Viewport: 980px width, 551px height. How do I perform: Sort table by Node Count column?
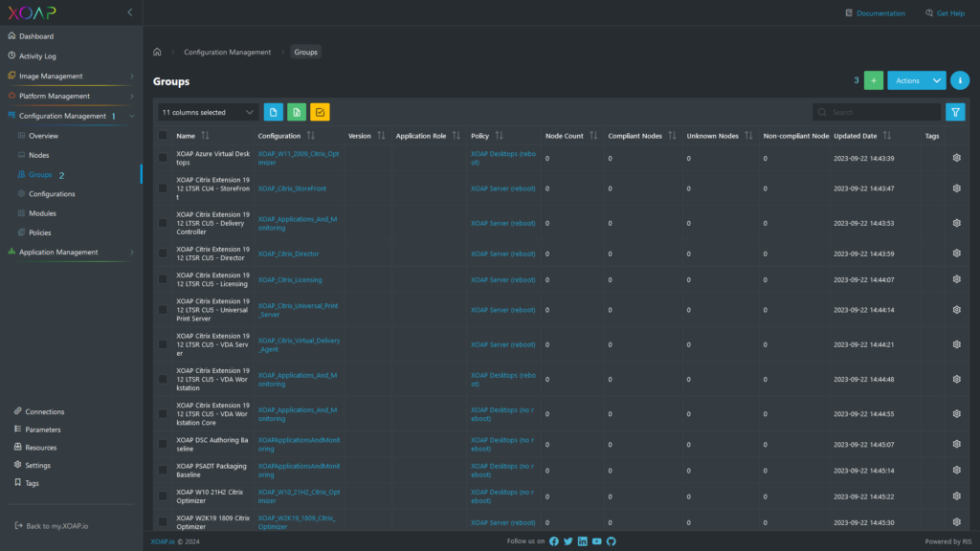[x=593, y=136]
